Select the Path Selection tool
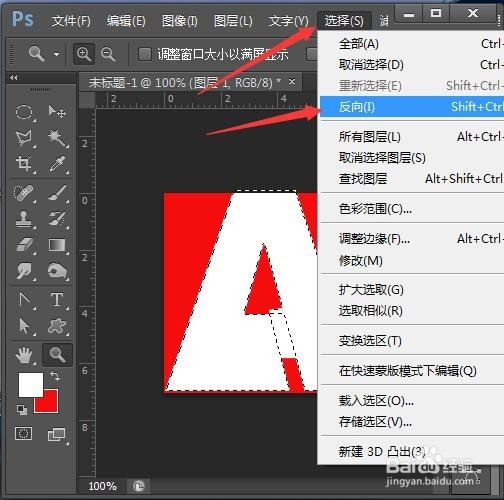 click(24, 326)
